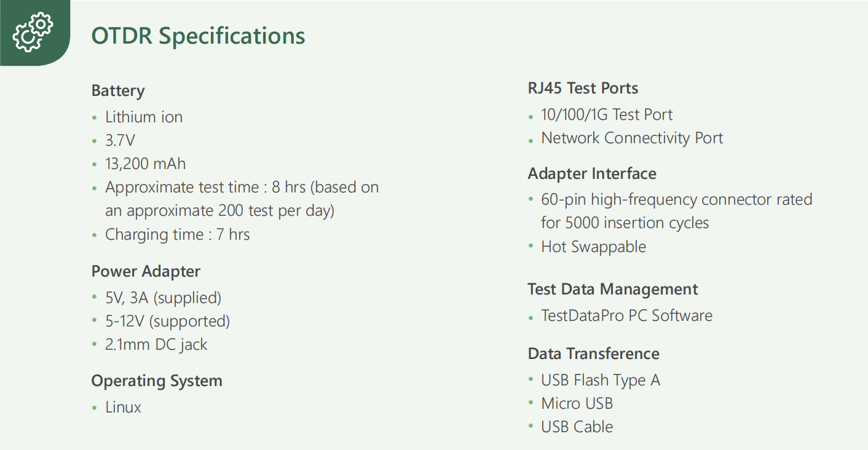The width and height of the screenshot is (868, 450).
Task: Click the 13,200 mAh battery capacity text
Action: [x=145, y=164]
